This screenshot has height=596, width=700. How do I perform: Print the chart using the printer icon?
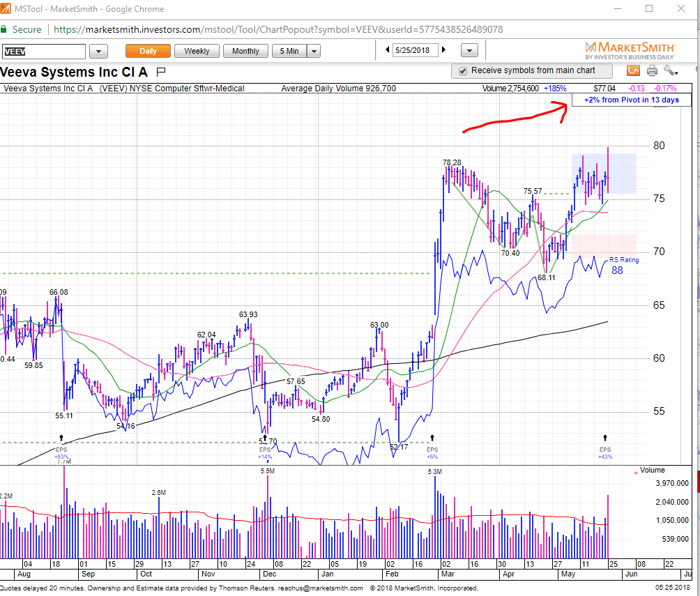click(652, 70)
